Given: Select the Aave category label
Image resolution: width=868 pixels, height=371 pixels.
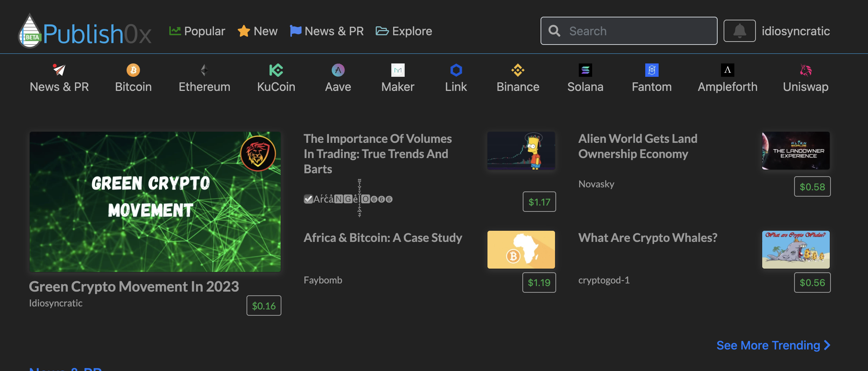Looking at the screenshot, I should pos(338,87).
